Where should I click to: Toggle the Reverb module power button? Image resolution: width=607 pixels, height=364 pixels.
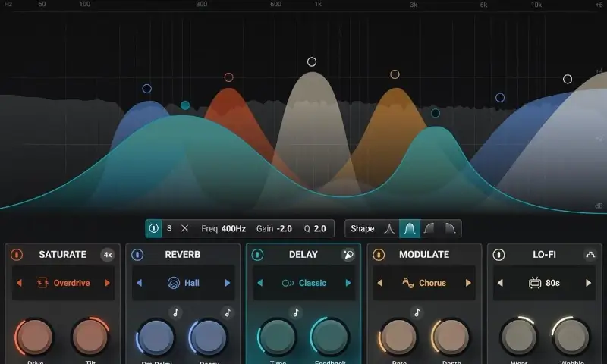point(137,255)
